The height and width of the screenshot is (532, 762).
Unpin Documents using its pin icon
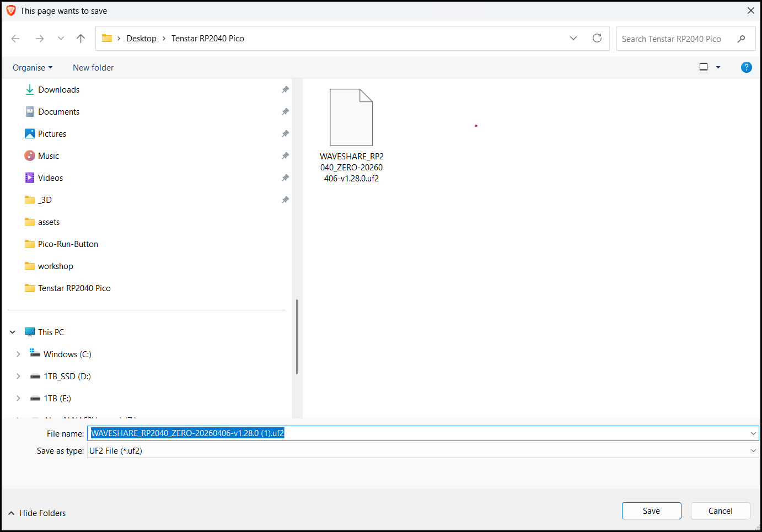pos(285,112)
